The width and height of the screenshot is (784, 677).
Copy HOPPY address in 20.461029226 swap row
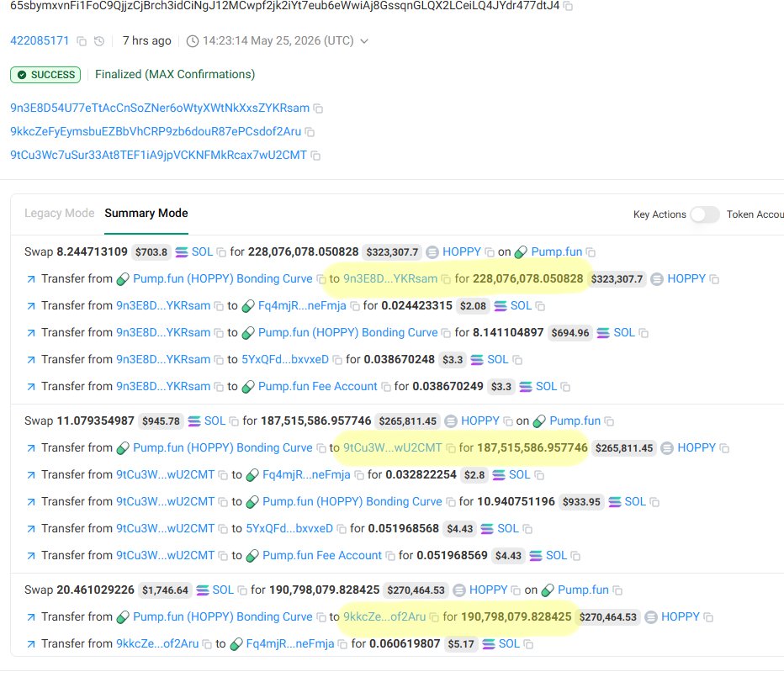[x=516, y=590]
